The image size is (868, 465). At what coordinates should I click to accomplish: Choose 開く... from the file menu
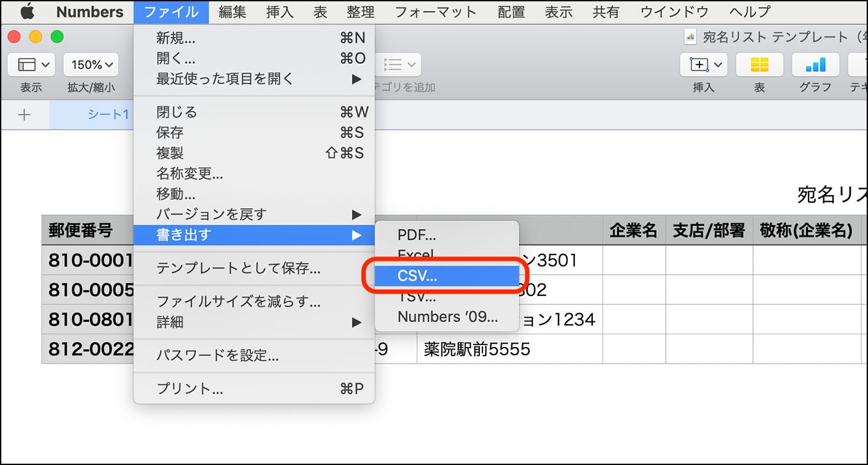pos(254,59)
